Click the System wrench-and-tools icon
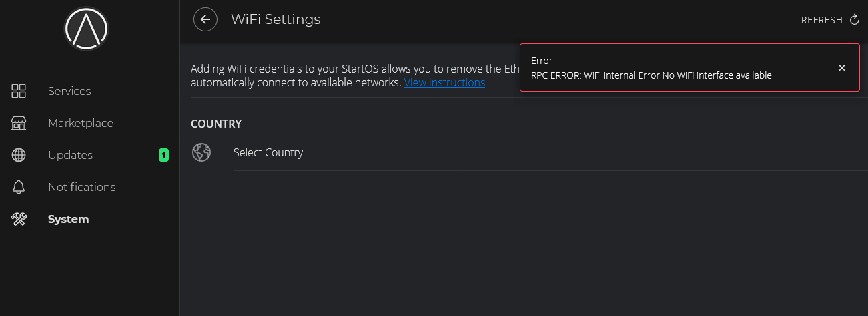 point(19,219)
